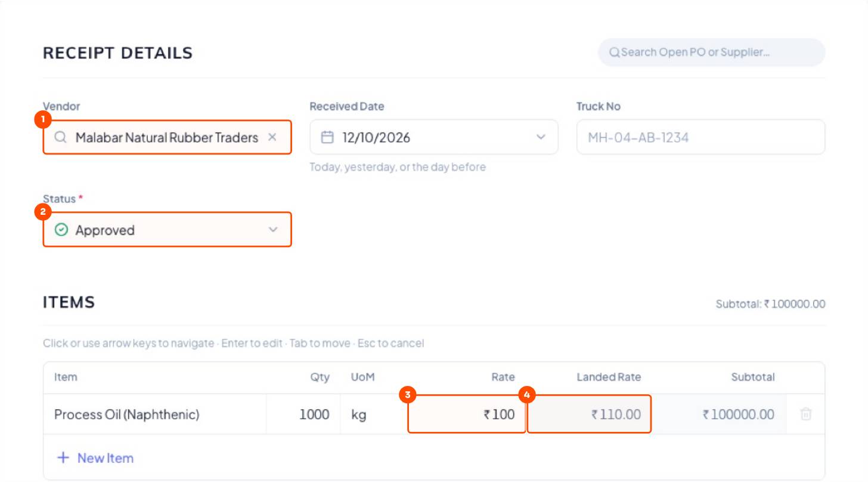Screen dimensions: 868x482
Task: Expand the Received Date dropdown chevron
Action: tap(541, 137)
